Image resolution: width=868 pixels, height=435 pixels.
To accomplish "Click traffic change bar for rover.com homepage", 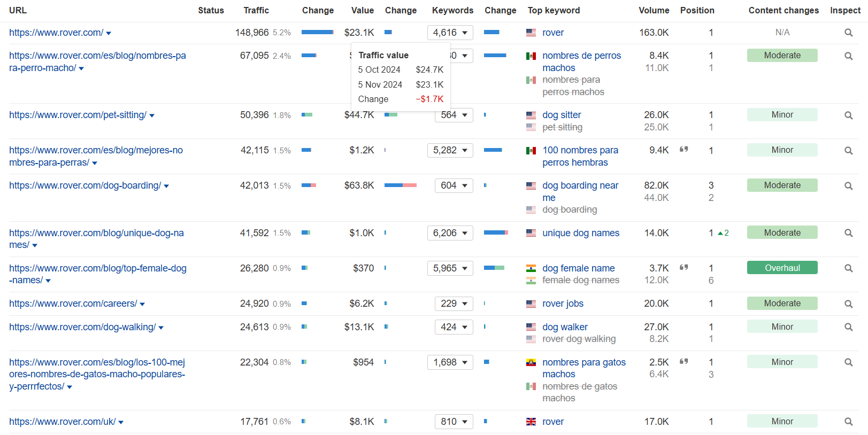I will click(x=318, y=32).
